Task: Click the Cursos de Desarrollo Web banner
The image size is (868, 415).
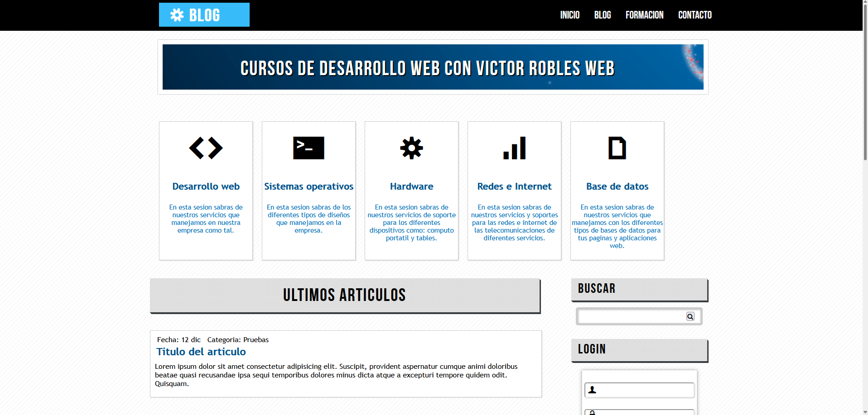Action: [x=433, y=67]
